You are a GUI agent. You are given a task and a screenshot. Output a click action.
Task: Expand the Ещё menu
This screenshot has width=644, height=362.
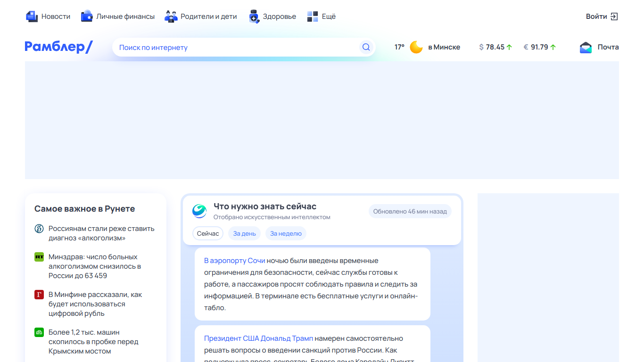(321, 16)
